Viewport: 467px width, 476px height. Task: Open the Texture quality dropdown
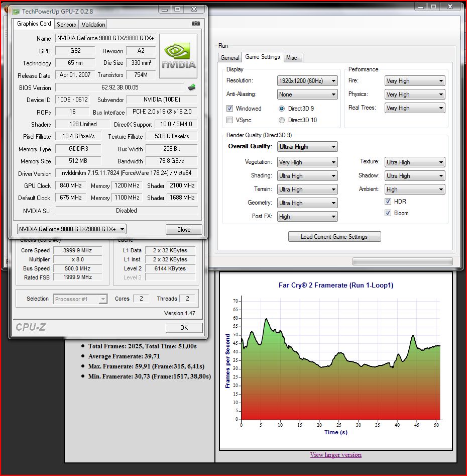(x=415, y=162)
